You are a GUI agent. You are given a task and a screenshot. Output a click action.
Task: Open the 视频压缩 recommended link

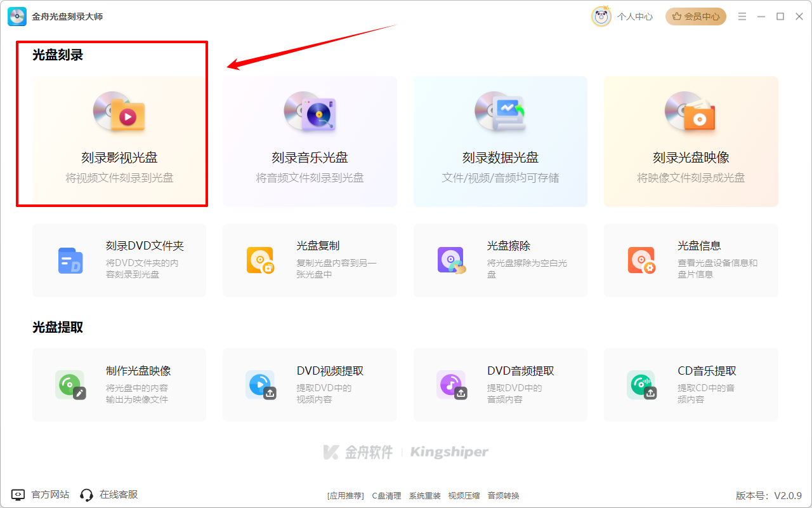(x=464, y=496)
